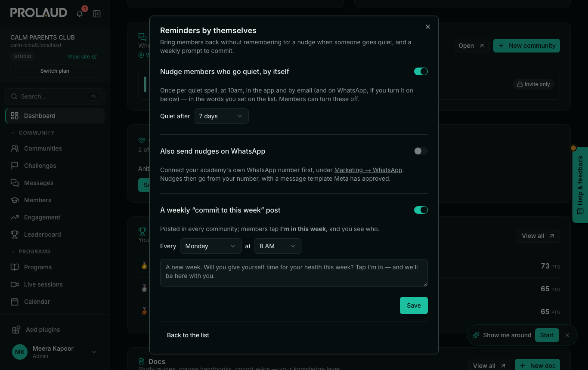588x370 pixels.
Task: Open the notifications bell
Action: 80,14
